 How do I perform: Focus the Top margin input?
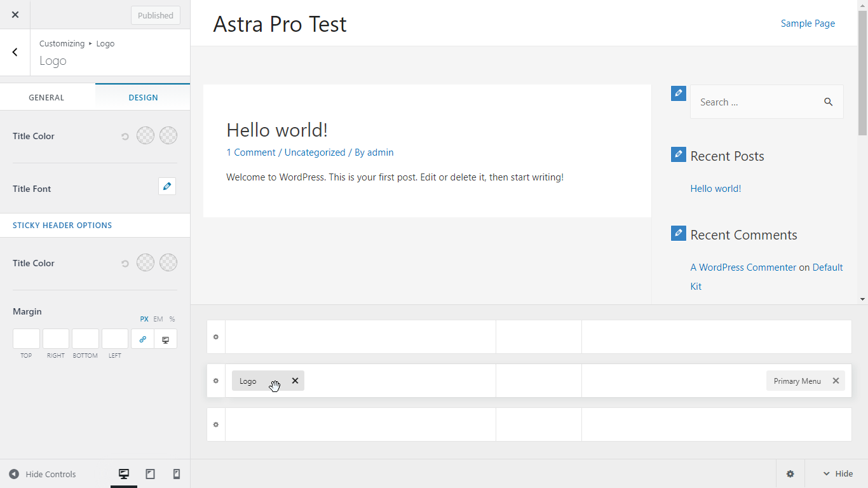(x=26, y=339)
